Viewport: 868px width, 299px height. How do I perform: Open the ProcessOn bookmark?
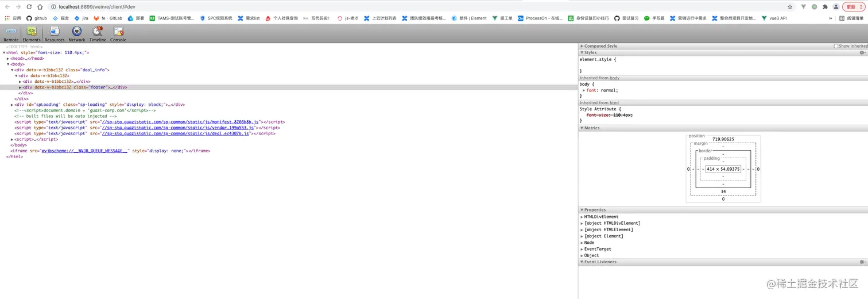[x=540, y=18]
